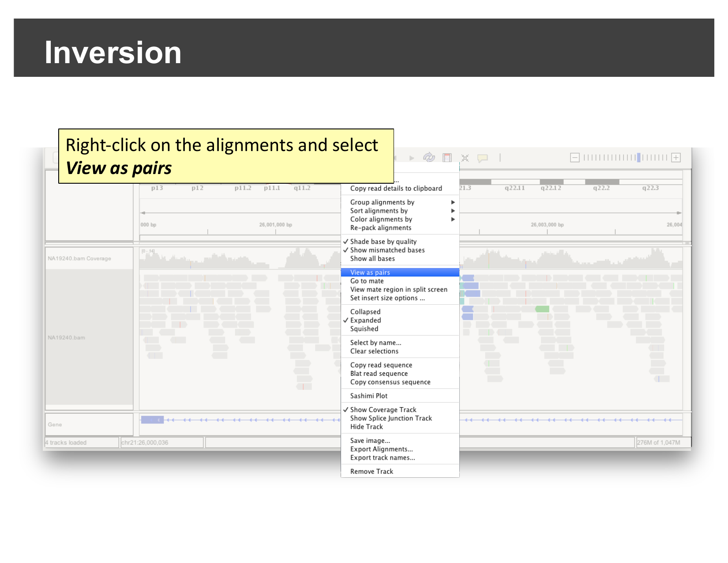The width and height of the screenshot is (728, 563).
Task: Select the Squished display mode
Action: (400, 329)
